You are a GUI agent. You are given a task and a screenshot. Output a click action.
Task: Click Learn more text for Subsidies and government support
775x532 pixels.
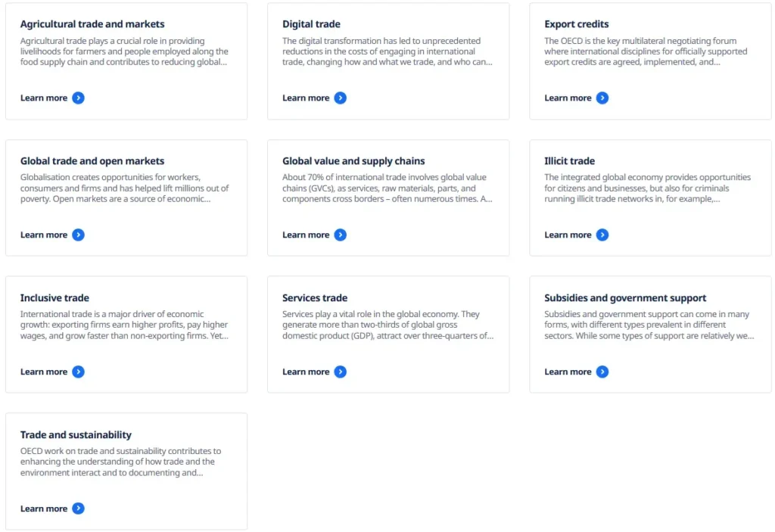[x=568, y=372]
